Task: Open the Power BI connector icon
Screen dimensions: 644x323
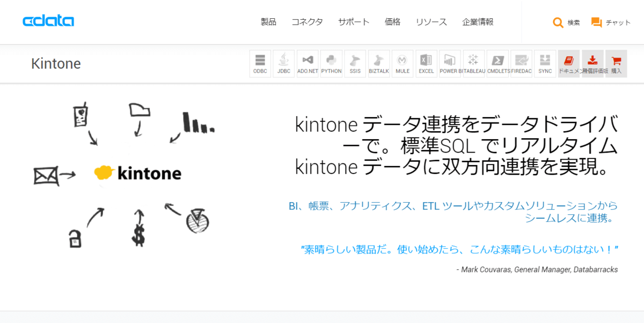Action: [450, 63]
